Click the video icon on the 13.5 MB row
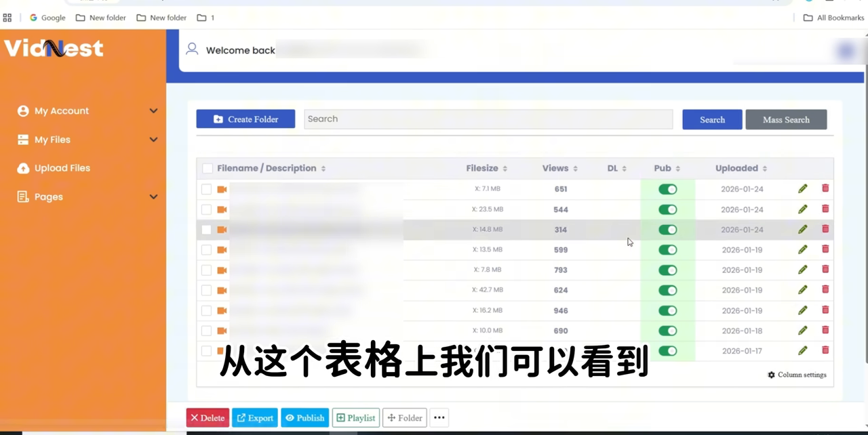This screenshot has width=868, height=435. 222,250
